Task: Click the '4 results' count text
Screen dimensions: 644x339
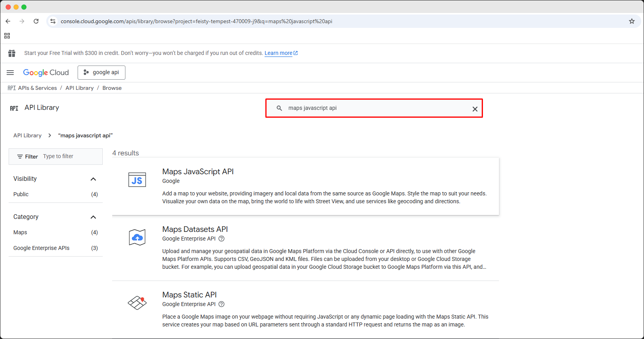Action: (x=125, y=153)
